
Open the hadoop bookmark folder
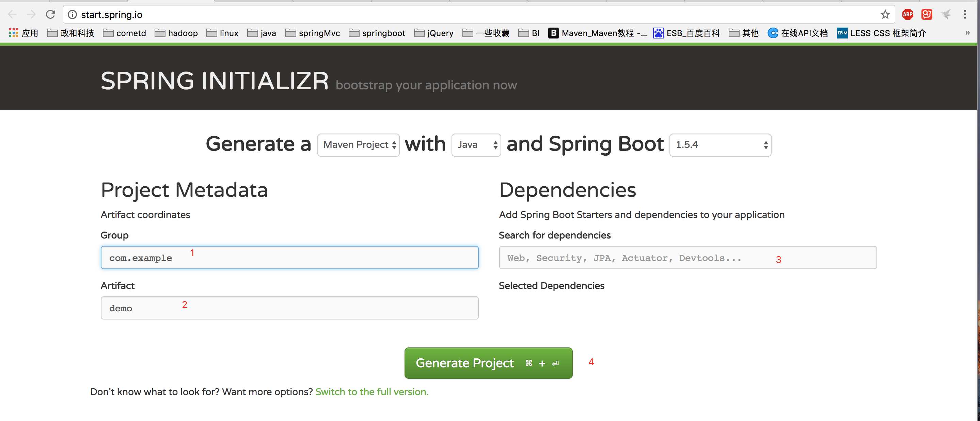click(x=176, y=33)
